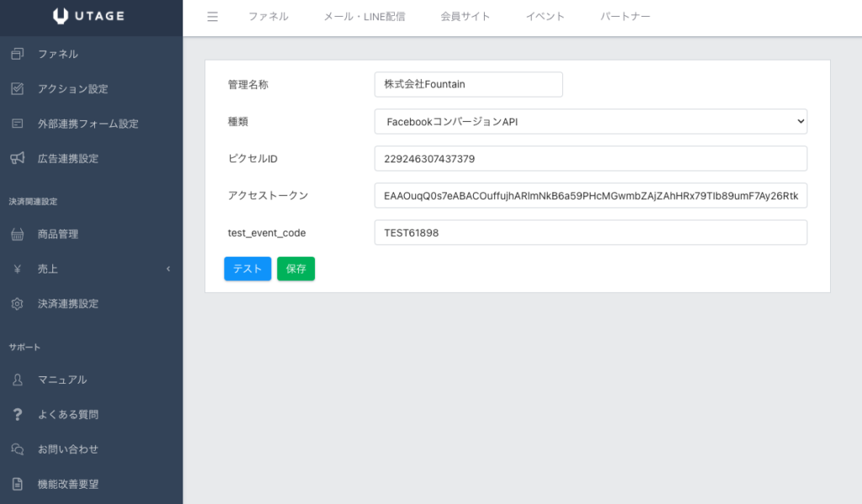Click into the アクセストークン text field
The height and width of the screenshot is (504, 862).
(590, 195)
